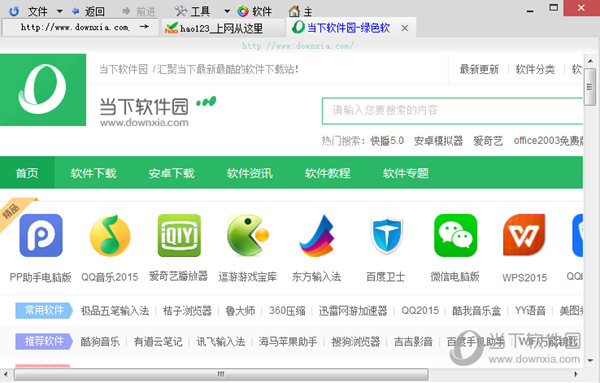Open the YY语音 link
The height and width of the screenshot is (383, 600).
point(530,311)
